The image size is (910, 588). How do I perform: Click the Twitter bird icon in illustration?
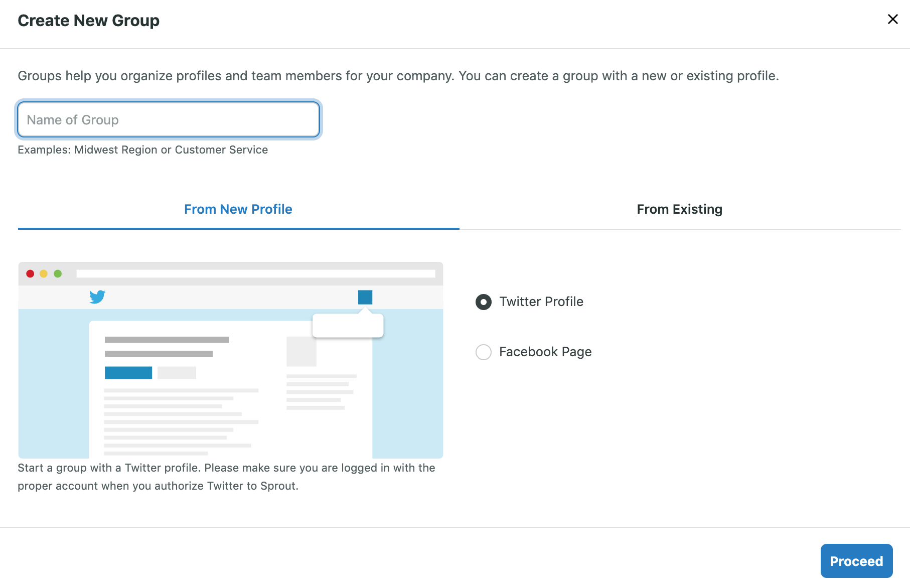(97, 297)
